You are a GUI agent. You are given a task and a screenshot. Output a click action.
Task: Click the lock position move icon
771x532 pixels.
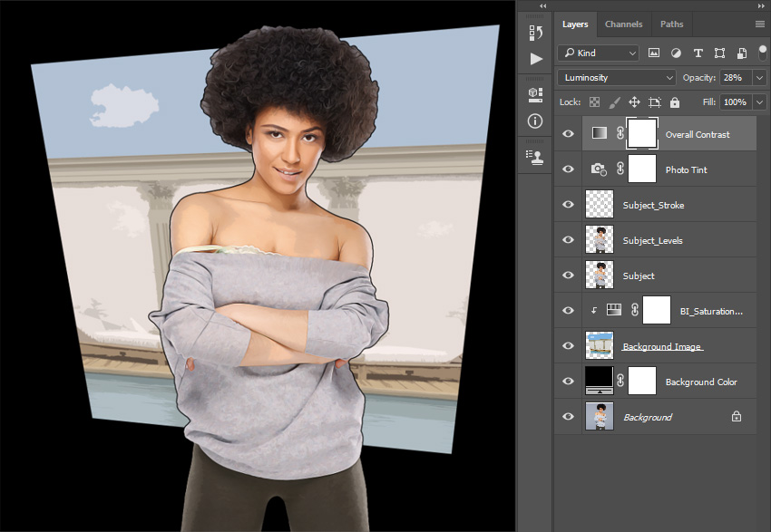click(634, 102)
